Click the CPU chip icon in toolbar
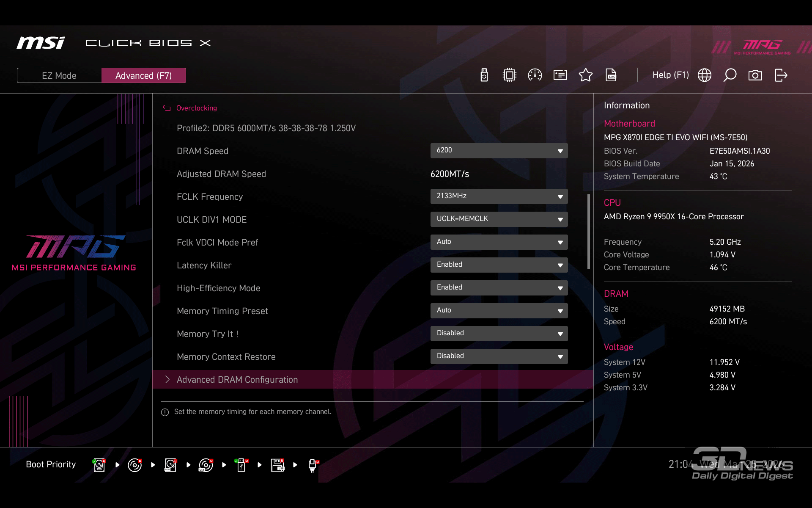Screen dimensions: 812x508 pos(510,75)
